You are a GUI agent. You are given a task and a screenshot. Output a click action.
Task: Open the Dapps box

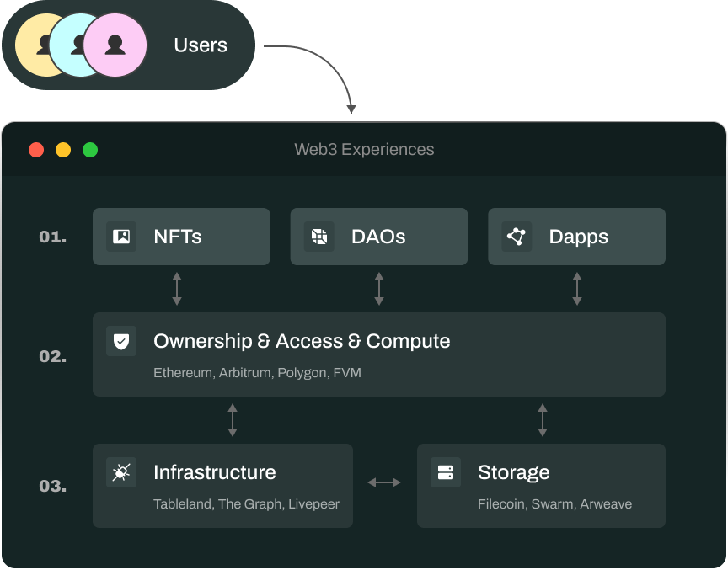tap(577, 237)
